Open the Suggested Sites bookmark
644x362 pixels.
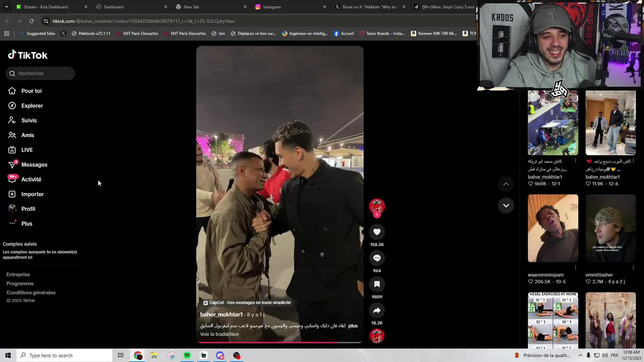37,34
